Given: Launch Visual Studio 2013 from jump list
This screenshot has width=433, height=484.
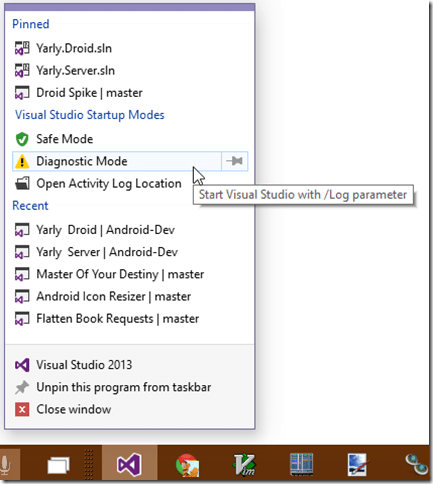Looking at the screenshot, I should point(130,365).
